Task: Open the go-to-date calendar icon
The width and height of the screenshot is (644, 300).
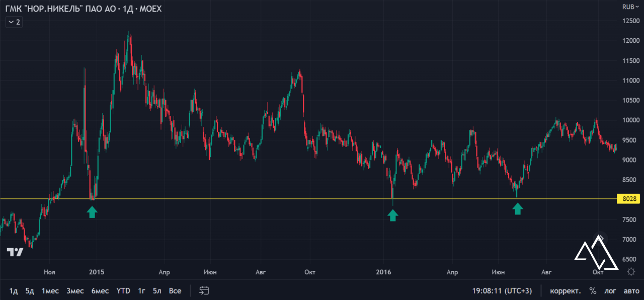Action: tap(204, 290)
